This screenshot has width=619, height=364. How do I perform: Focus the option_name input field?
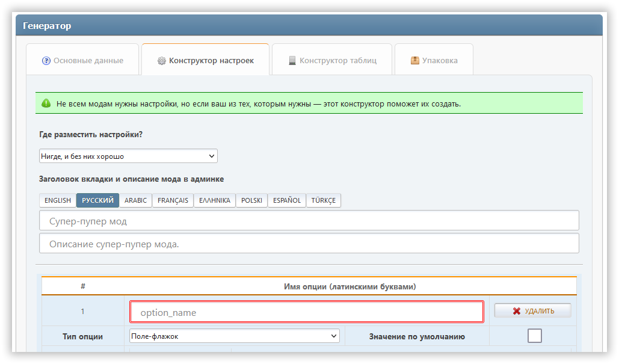pos(307,312)
